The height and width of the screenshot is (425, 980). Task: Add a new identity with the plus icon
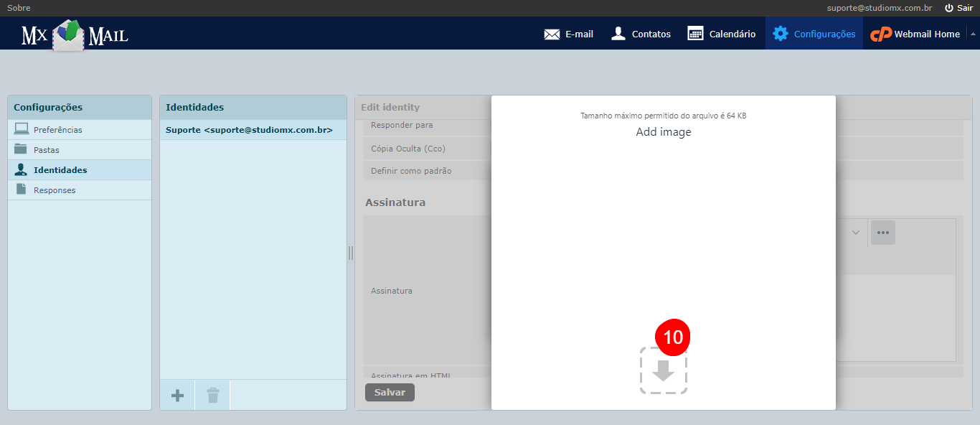(176, 394)
